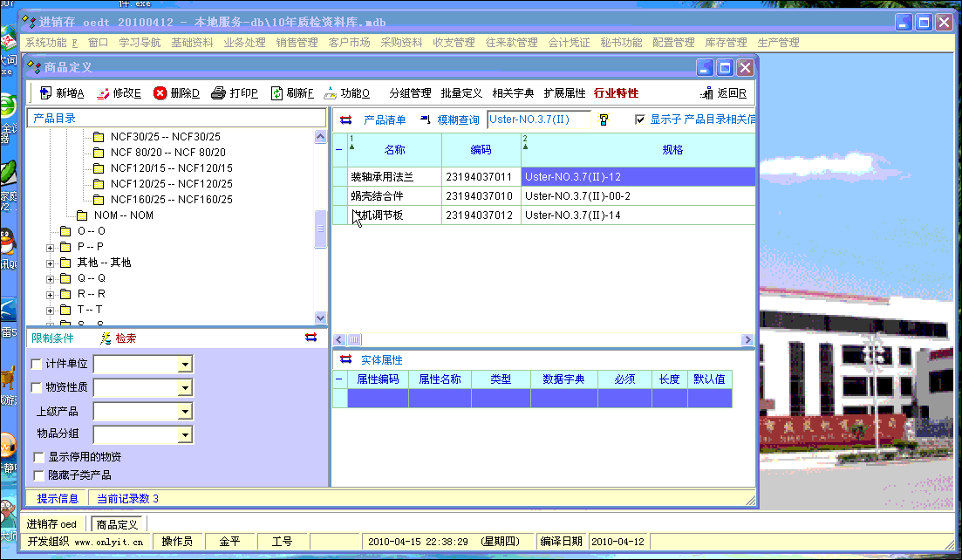Click the 检索 search icon in 限制条件 panel
This screenshot has width=962, height=560.
(106, 338)
